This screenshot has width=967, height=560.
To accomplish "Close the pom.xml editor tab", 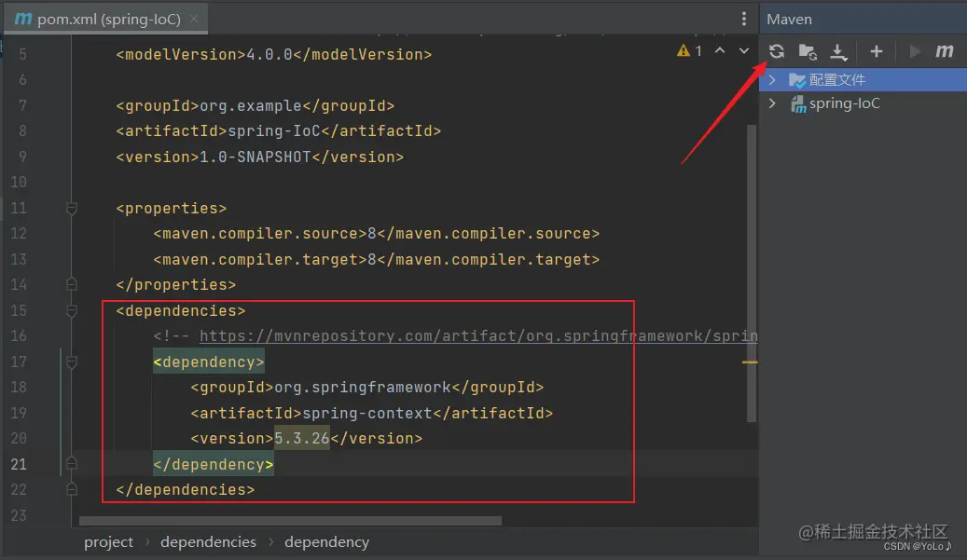I will pos(194,19).
